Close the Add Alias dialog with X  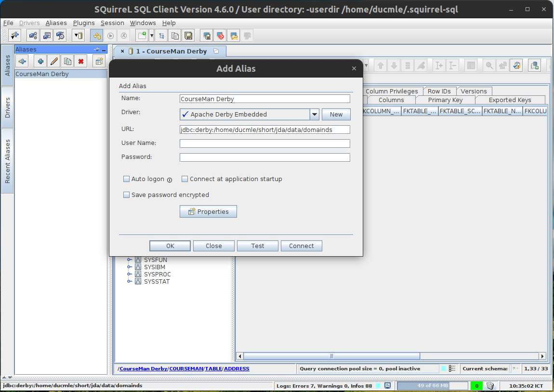coord(354,68)
